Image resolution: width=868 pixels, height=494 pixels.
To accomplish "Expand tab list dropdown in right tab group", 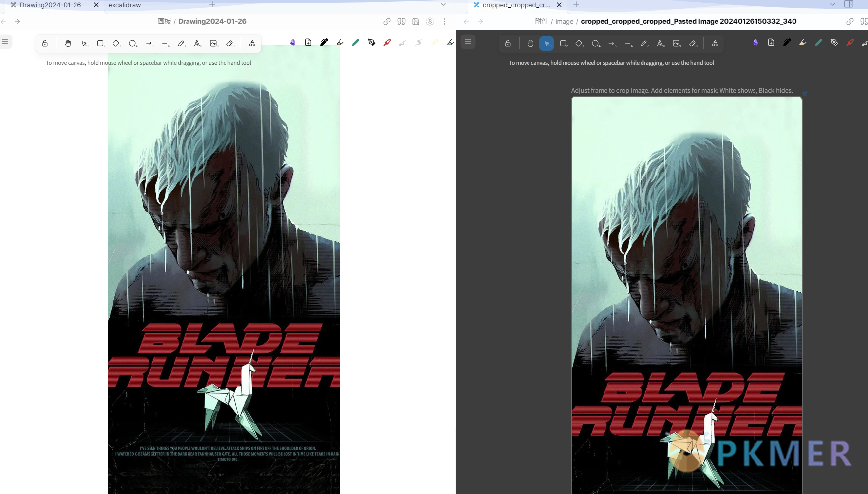I will click(x=833, y=4).
